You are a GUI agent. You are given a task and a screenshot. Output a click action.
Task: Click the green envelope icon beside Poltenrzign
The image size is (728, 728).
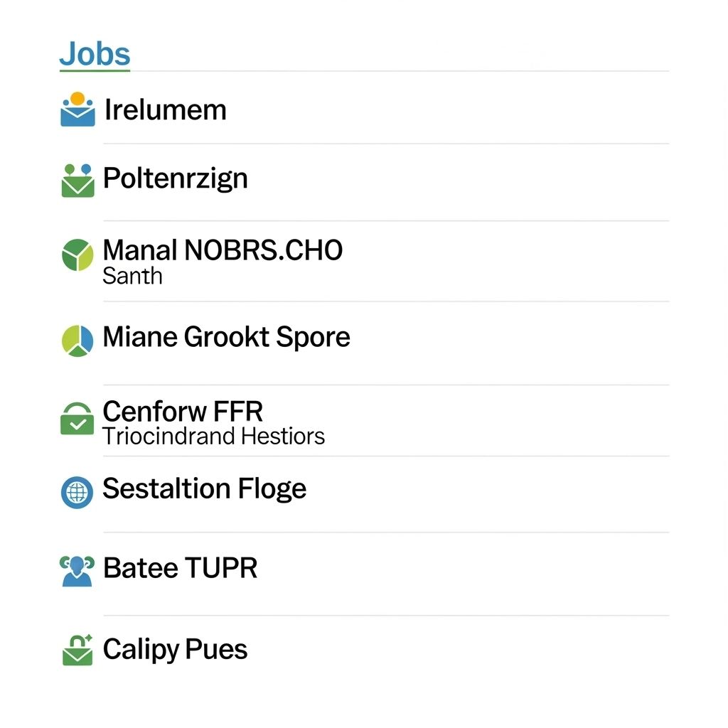tap(77, 181)
